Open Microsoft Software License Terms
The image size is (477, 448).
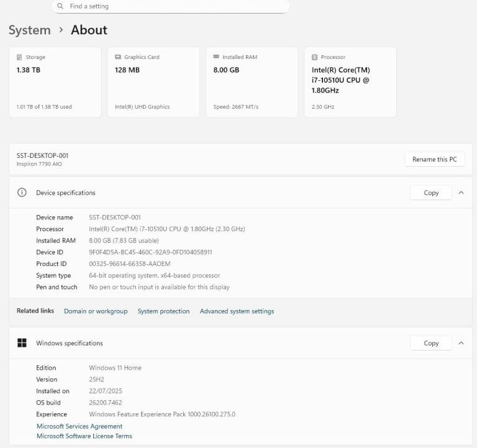(x=84, y=436)
